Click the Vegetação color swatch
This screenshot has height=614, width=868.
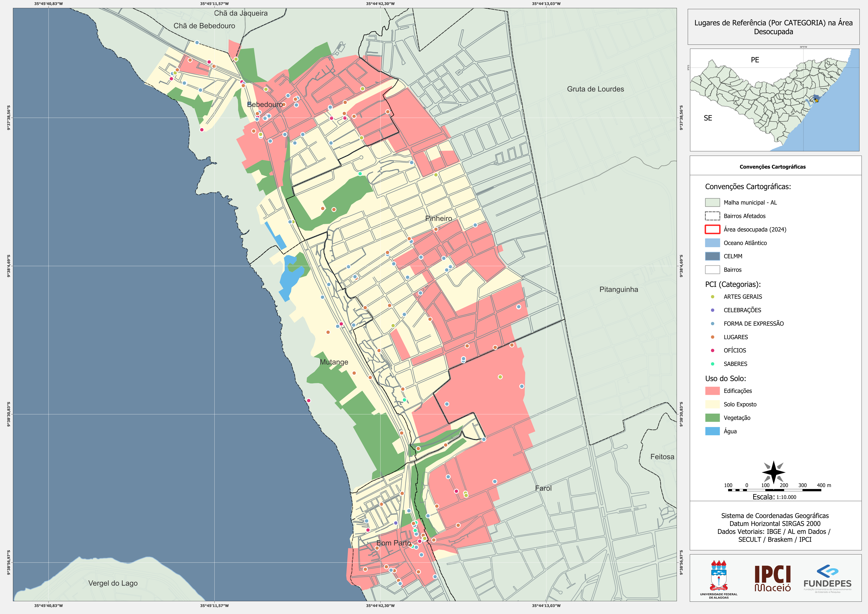pyautogui.click(x=713, y=418)
